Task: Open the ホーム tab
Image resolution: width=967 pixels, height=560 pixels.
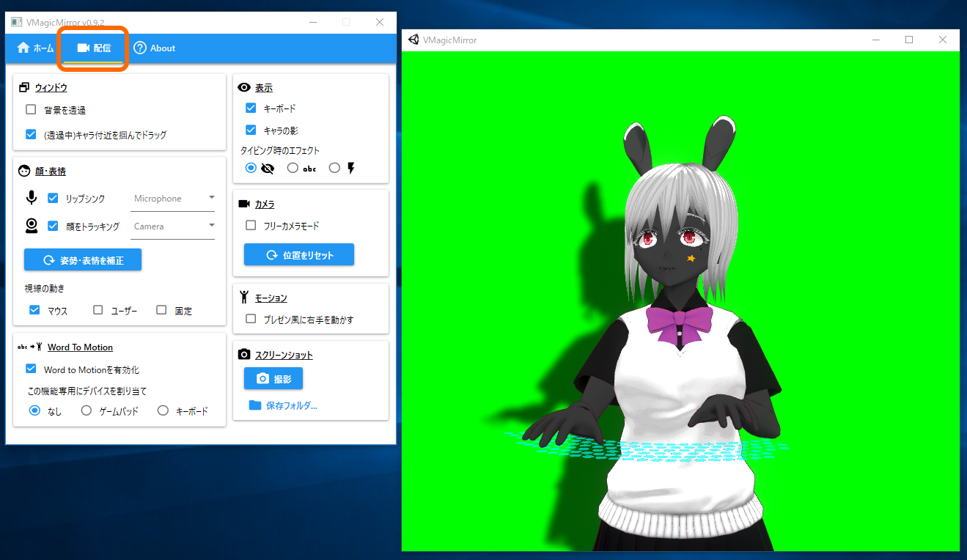Action: (35, 48)
